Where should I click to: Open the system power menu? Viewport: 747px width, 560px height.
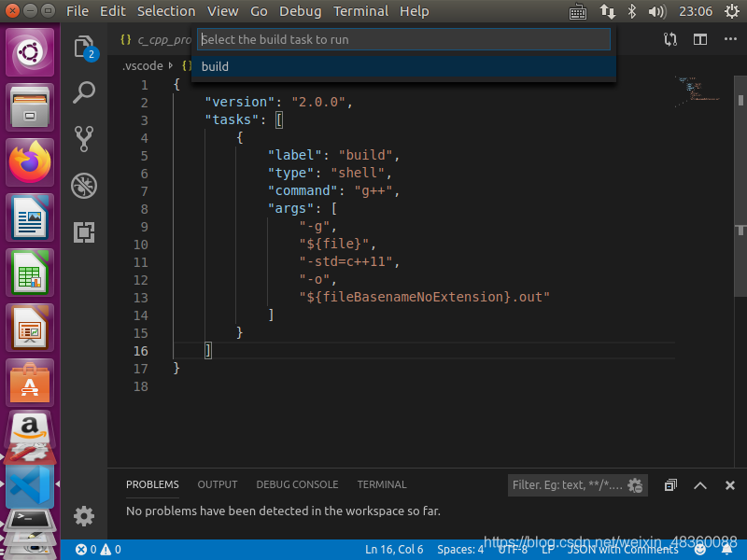[x=732, y=11]
